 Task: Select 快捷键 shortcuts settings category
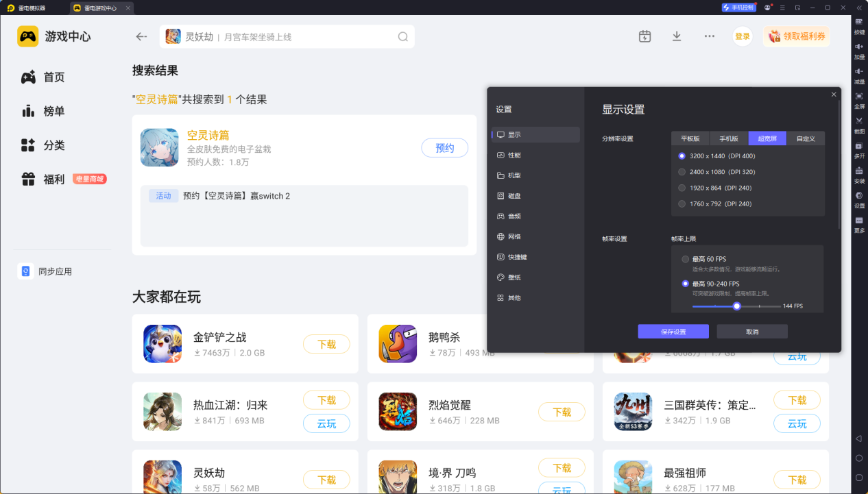click(536, 257)
